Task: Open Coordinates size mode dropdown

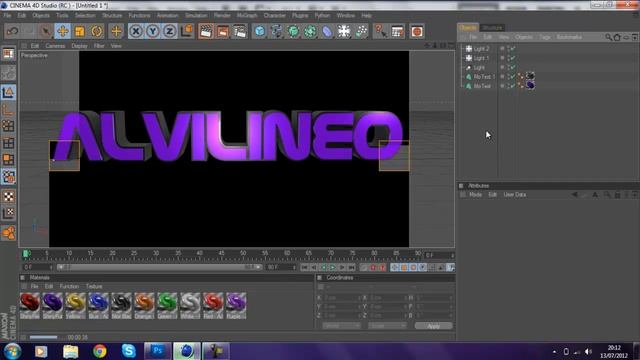Action: point(387,326)
